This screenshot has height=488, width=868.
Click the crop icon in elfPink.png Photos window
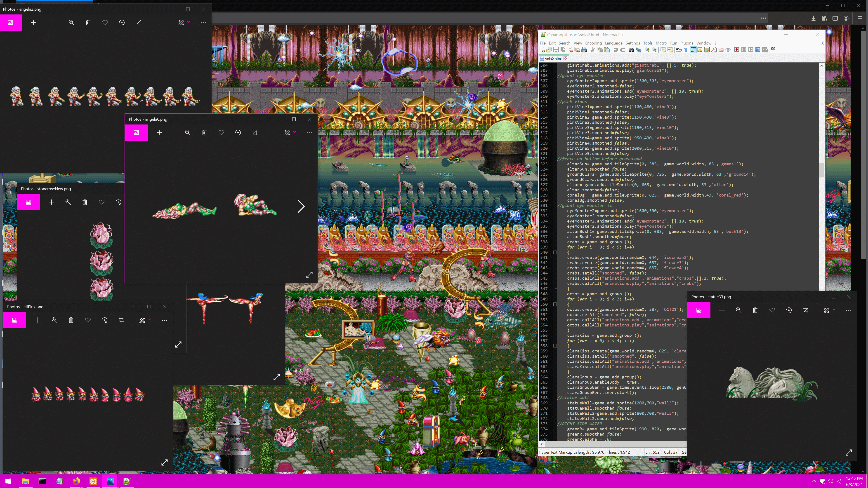point(122,320)
